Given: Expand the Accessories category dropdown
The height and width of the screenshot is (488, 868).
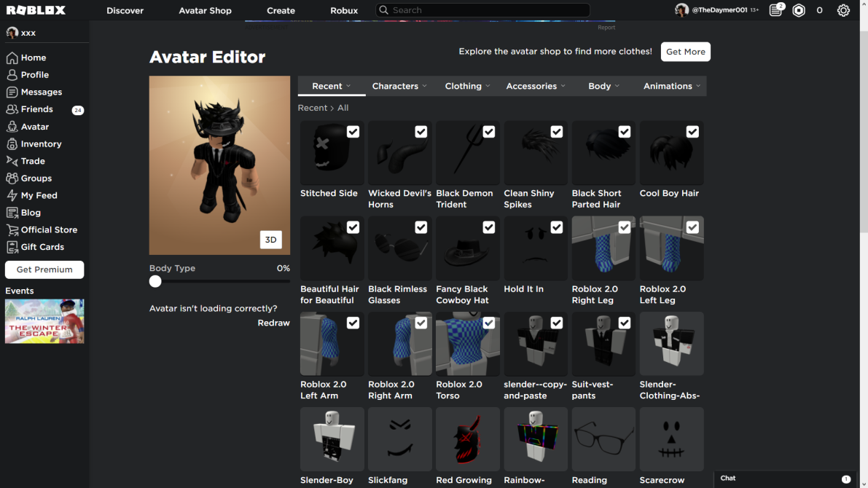Looking at the screenshot, I should pyautogui.click(x=536, y=86).
